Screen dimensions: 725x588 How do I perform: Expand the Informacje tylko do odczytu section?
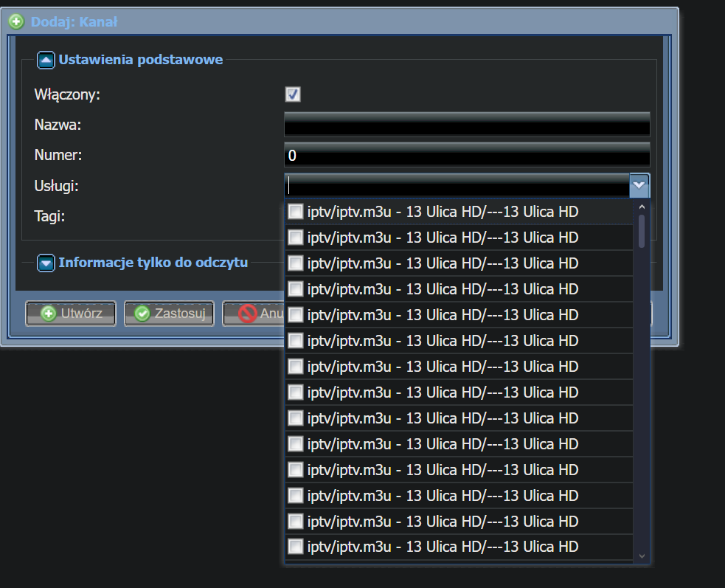click(x=46, y=263)
